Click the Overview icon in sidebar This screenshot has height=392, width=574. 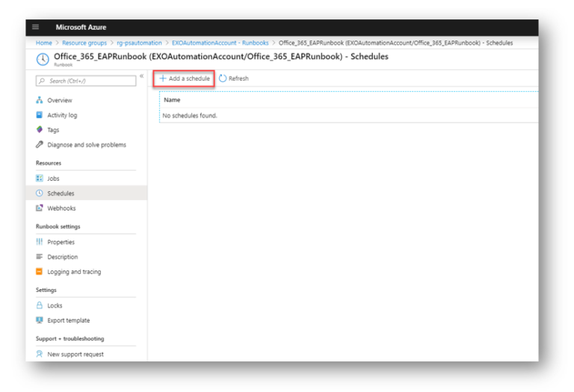[39, 100]
